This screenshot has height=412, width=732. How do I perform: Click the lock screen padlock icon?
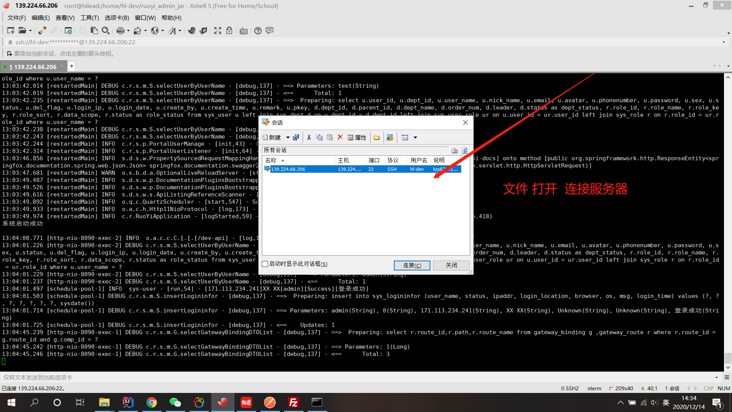(x=229, y=30)
